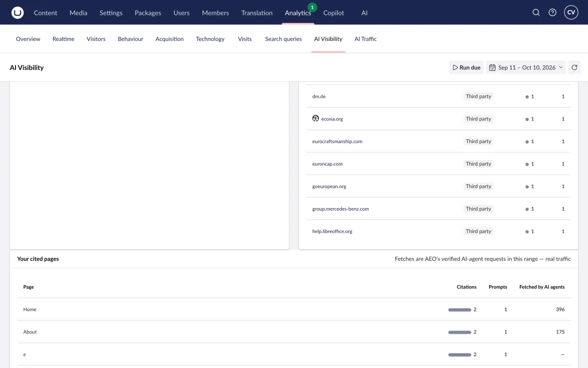The width and height of the screenshot is (588, 368).
Task: Open the Search queries tab
Action: 283,39
